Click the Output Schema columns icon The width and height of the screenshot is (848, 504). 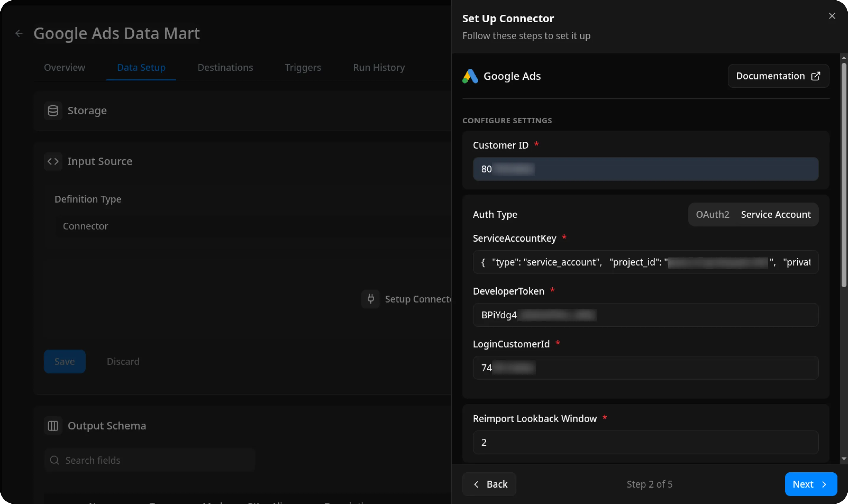[x=53, y=425]
